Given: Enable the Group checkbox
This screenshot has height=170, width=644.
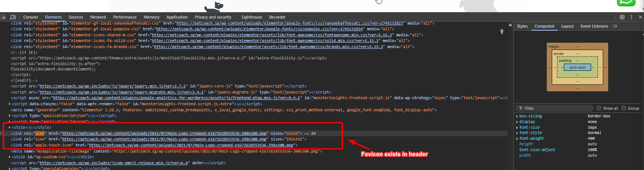Looking at the screenshot, I should coord(624,108).
